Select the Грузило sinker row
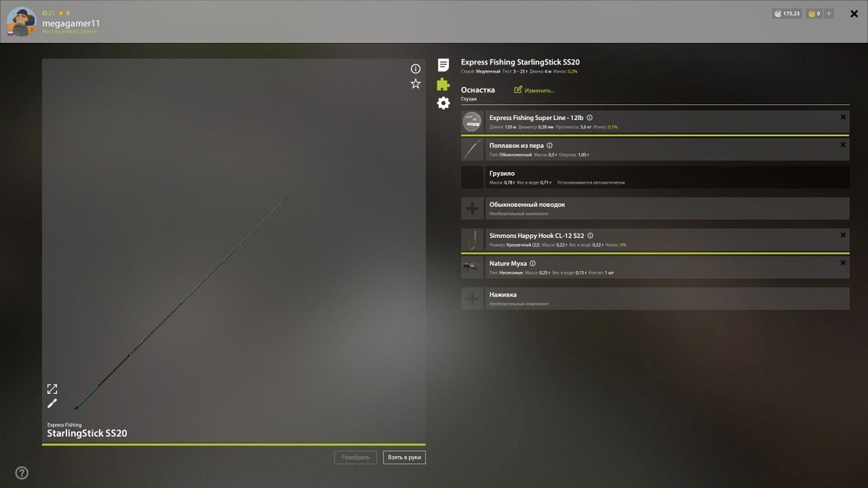The width and height of the screenshot is (868, 488). [x=655, y=177]
